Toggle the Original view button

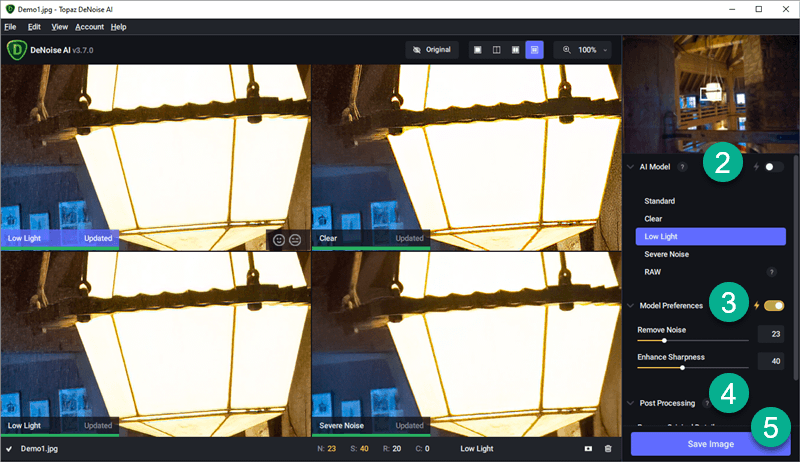(x=432, y=49)
